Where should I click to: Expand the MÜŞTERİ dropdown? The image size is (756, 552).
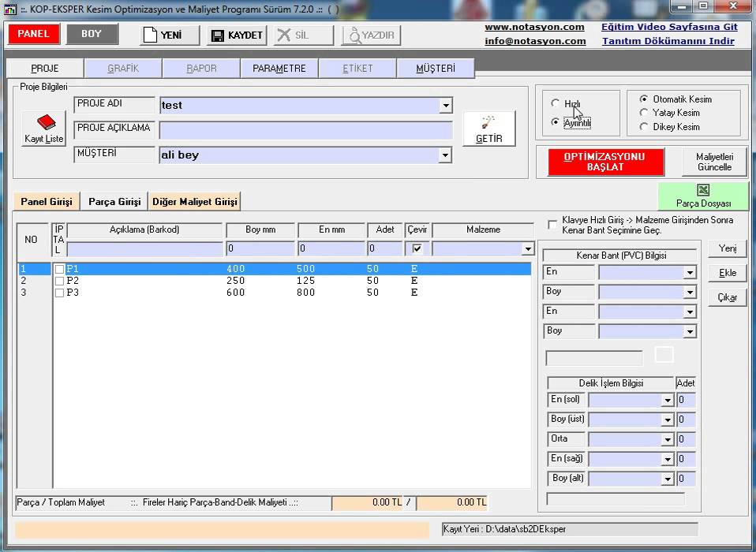point(445,155)
